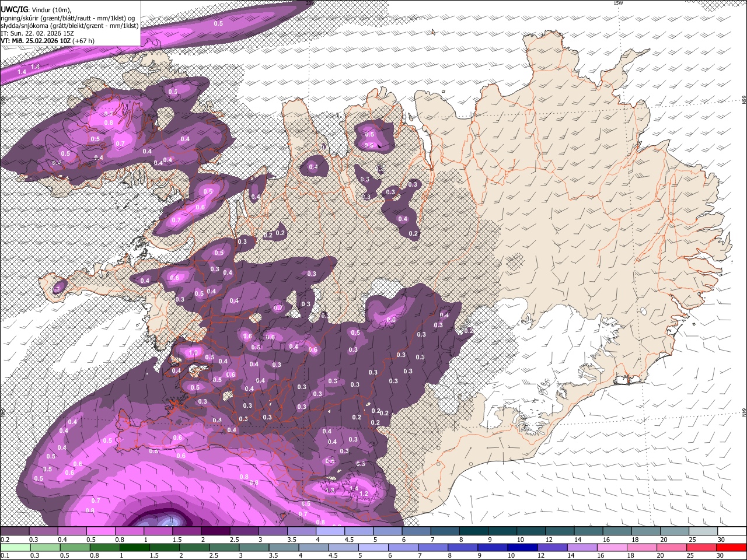This screenshot has width=747, height=560.
Task: Click lower legend swatch between 20 and 25
Action: click(x=672, y=548)
